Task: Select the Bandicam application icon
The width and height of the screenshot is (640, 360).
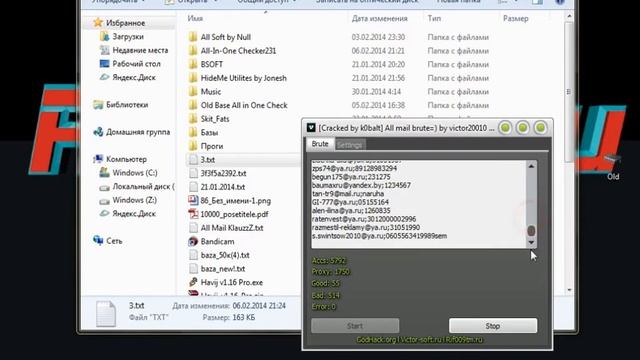Action: pyautogui.click(x=193, y=241)
